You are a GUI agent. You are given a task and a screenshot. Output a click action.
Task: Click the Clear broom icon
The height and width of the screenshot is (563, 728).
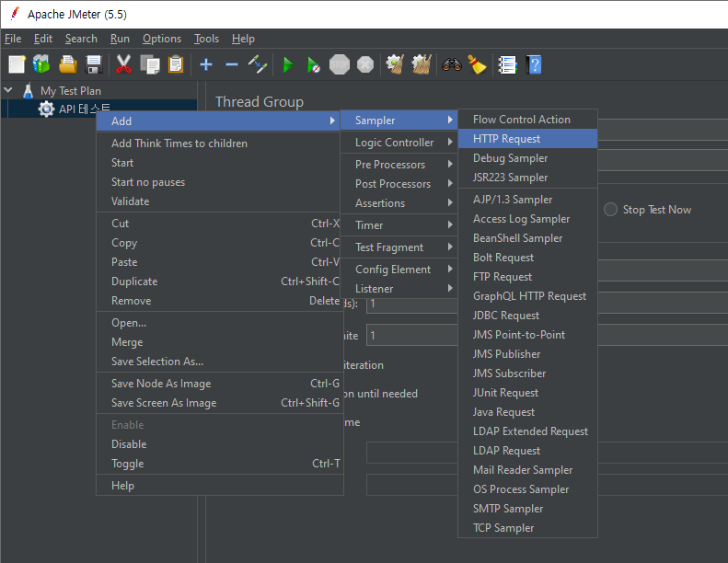(395, 64)
